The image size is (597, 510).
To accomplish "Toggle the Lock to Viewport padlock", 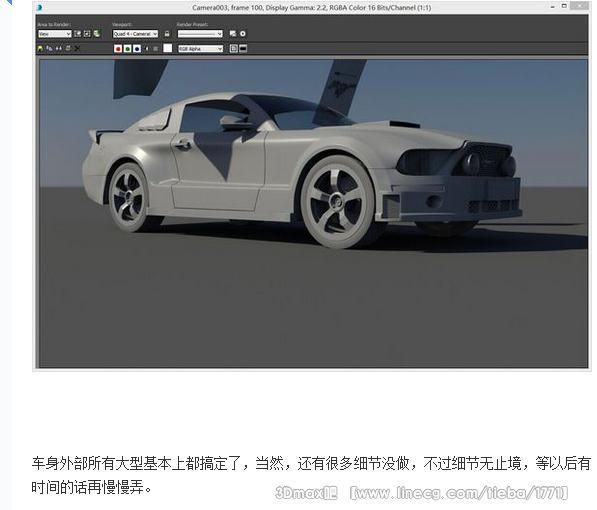I will (167, 34).
